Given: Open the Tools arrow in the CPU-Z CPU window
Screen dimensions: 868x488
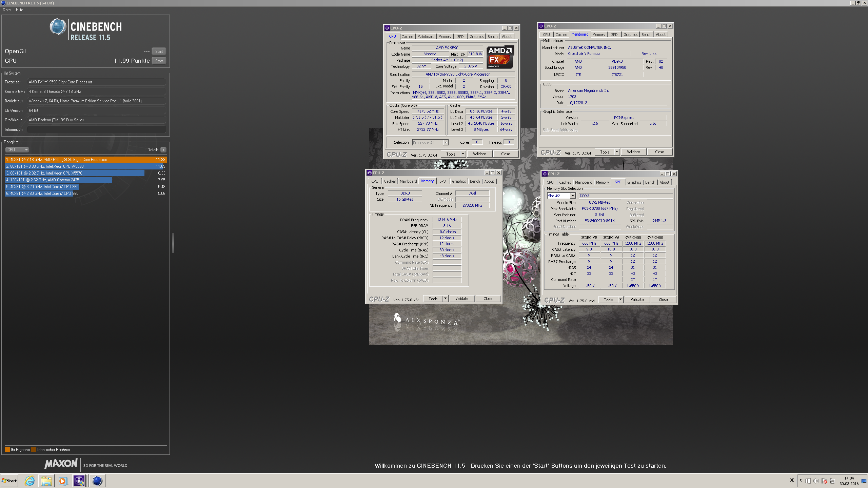Looking at the screenshot, I should [463, 154].
